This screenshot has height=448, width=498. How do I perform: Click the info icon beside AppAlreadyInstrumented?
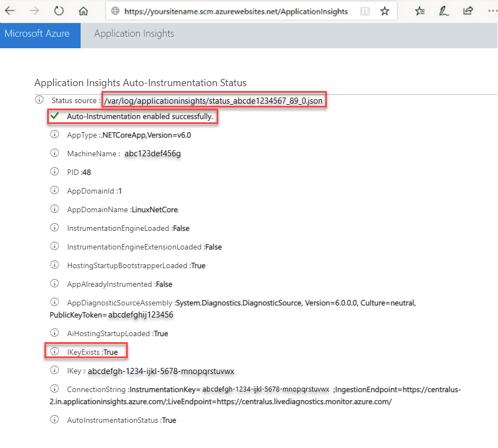point(55,283)
